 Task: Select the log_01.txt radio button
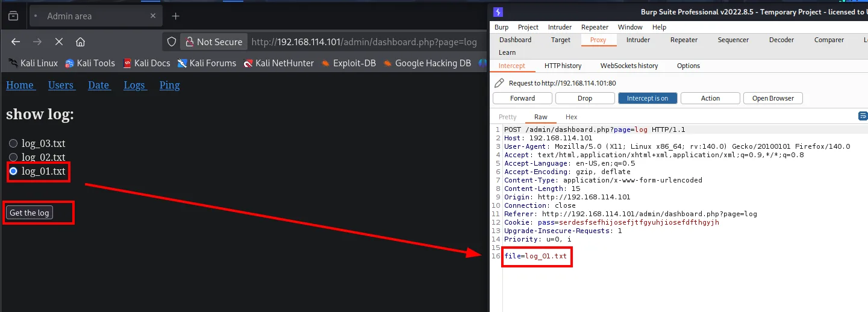(x=13, y=172)
